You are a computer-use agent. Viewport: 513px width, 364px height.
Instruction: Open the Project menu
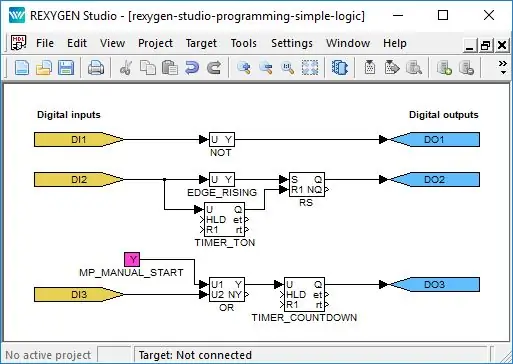(155, 43)
